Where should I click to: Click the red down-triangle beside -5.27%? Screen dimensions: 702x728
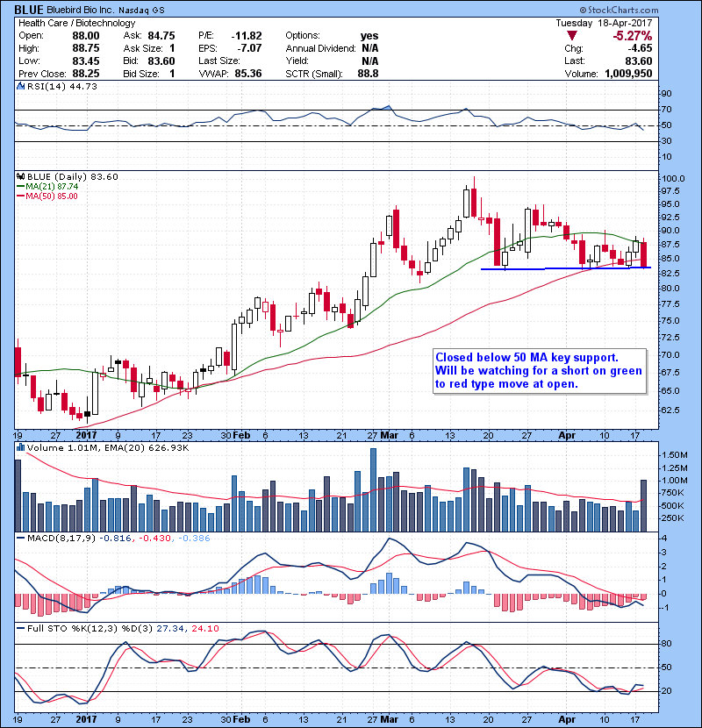(572, 36)
